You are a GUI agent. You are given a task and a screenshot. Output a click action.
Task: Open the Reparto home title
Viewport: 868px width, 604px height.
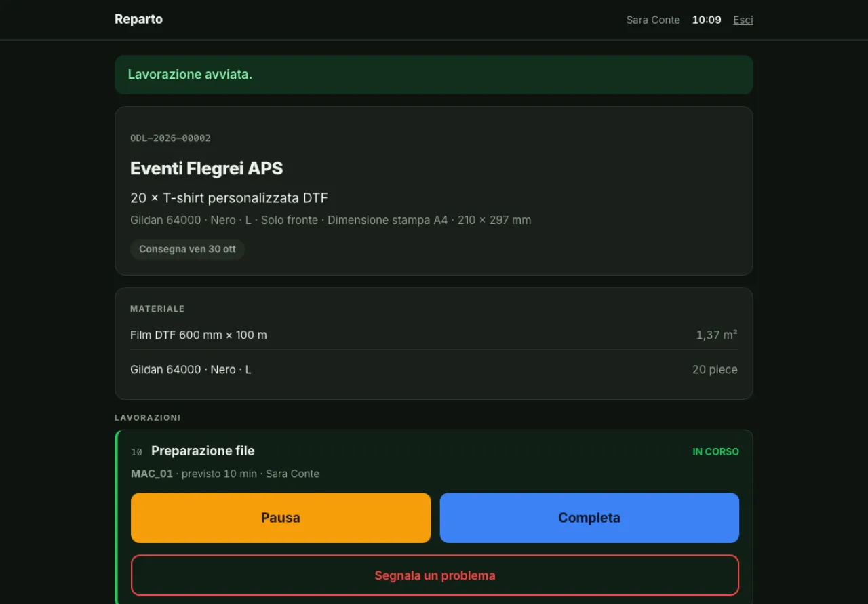tap(138, 19)
